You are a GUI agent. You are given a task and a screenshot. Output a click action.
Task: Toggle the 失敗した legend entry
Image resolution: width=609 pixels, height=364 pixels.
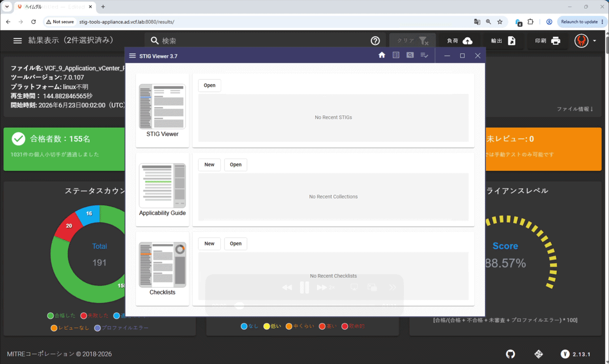95,316
